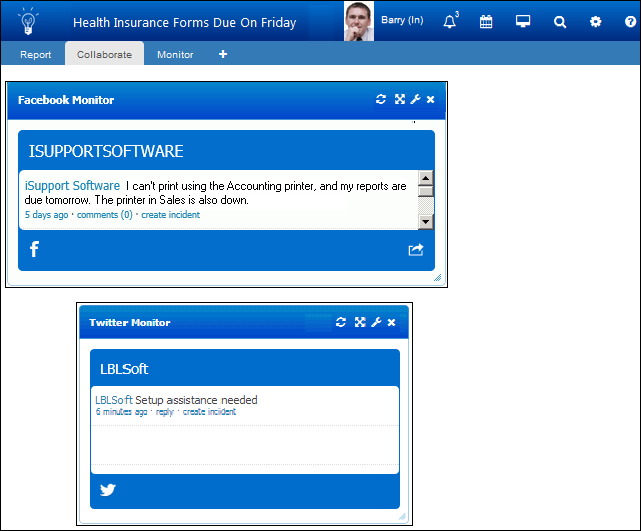Close the Twitter Monitor widget
Screen dimensions: 641x531
pos(391,323)
